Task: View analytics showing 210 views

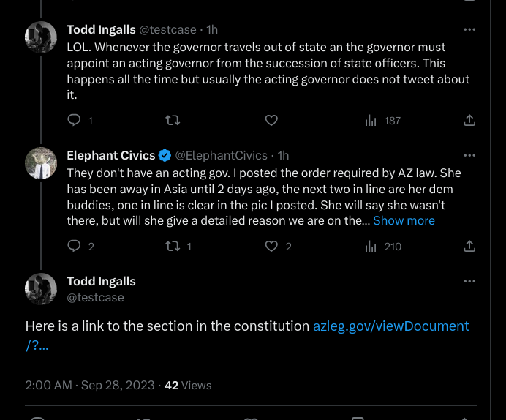Action: tap(383, 247)
